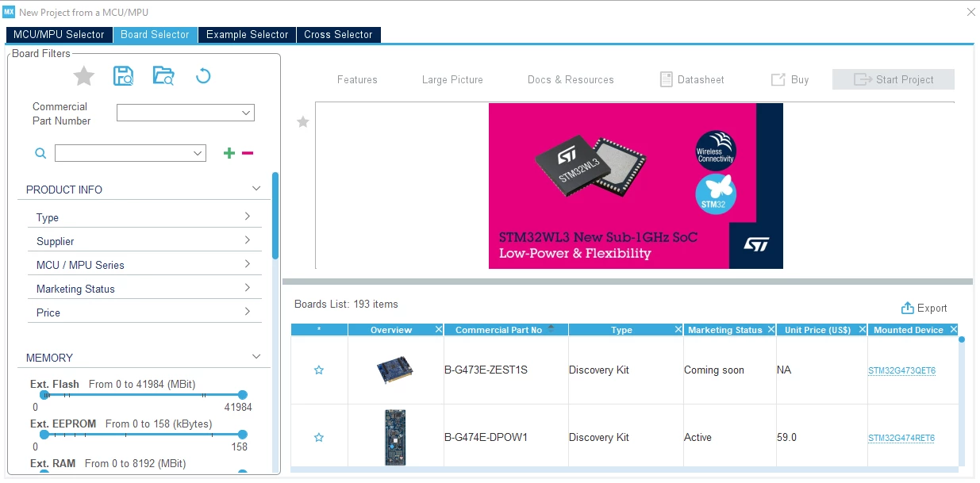This screenshot has width=980, height=483.
Task: Collapse the PRODUCT INFO section
Action: (x=256, y=189)
